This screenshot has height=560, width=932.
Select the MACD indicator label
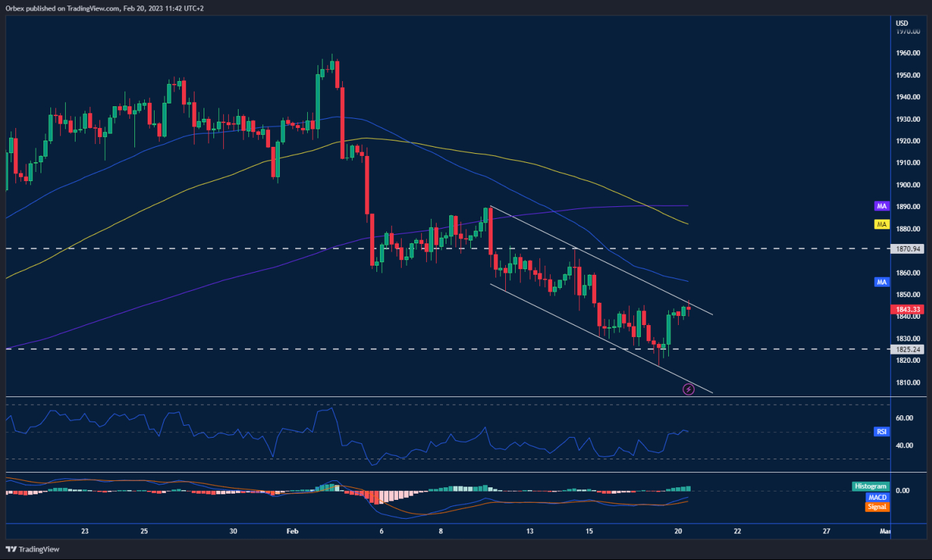tap(877, 496)
